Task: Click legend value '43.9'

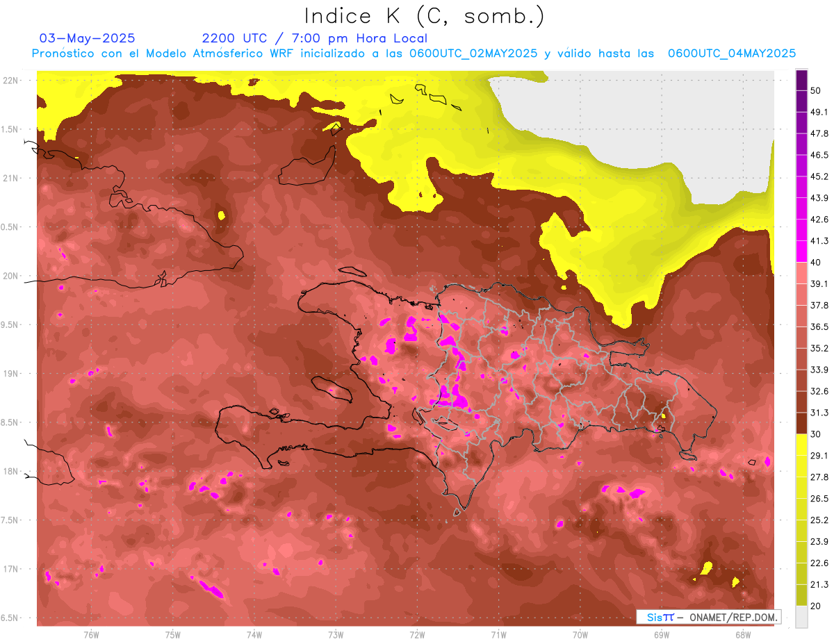Action: point(819,198)
